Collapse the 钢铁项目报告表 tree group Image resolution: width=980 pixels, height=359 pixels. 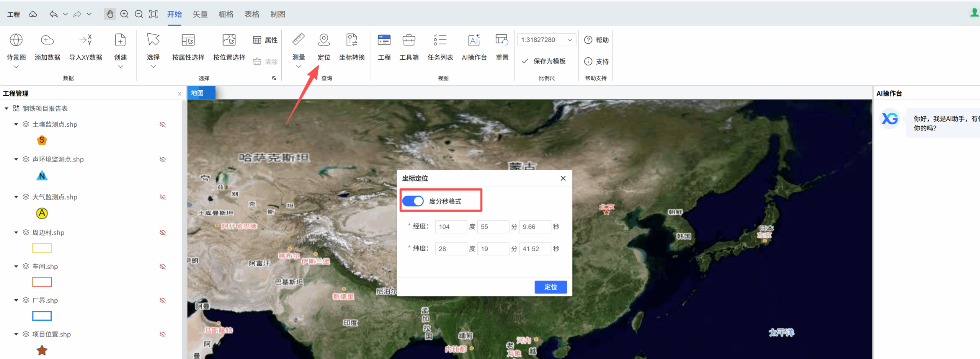[x=7, y=109]
